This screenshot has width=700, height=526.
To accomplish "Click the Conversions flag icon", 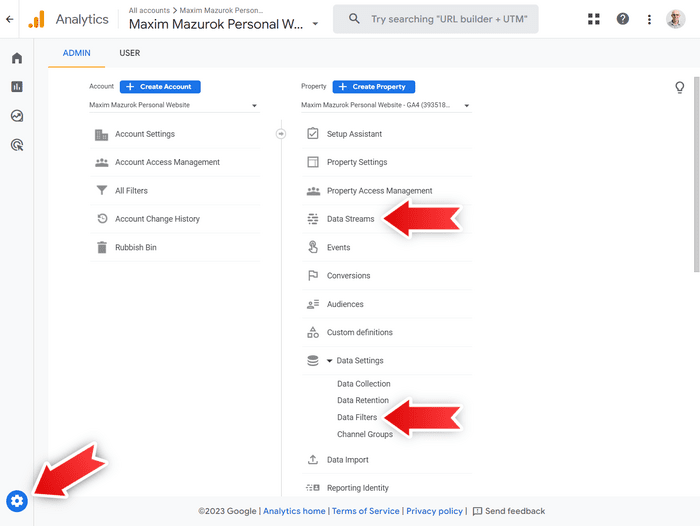I will 313,276.
